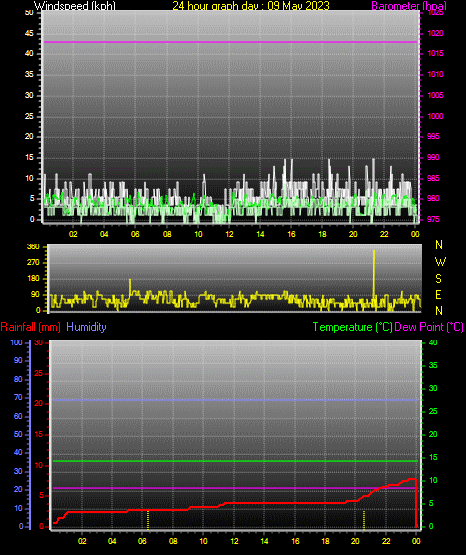Click the 20 hour label under the rainfall graph
Screen dimensions: 466x555
coord(355,541)
